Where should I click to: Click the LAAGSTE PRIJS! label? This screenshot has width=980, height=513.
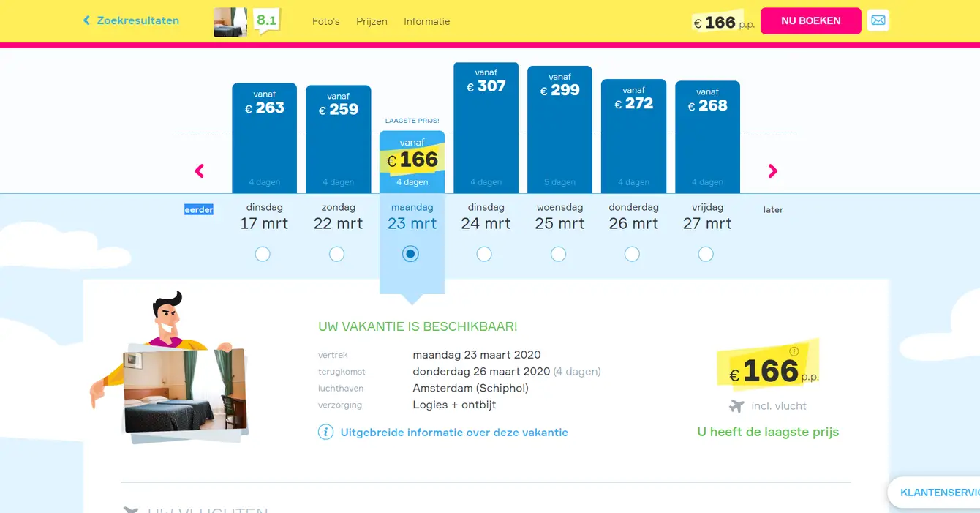pos(412,121)
